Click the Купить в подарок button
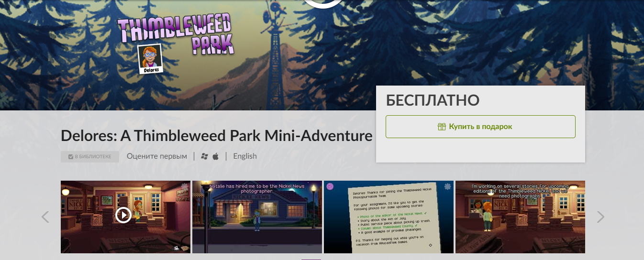Image resolution: width=644 pixels, height=260 pixels. click(480, 127)
